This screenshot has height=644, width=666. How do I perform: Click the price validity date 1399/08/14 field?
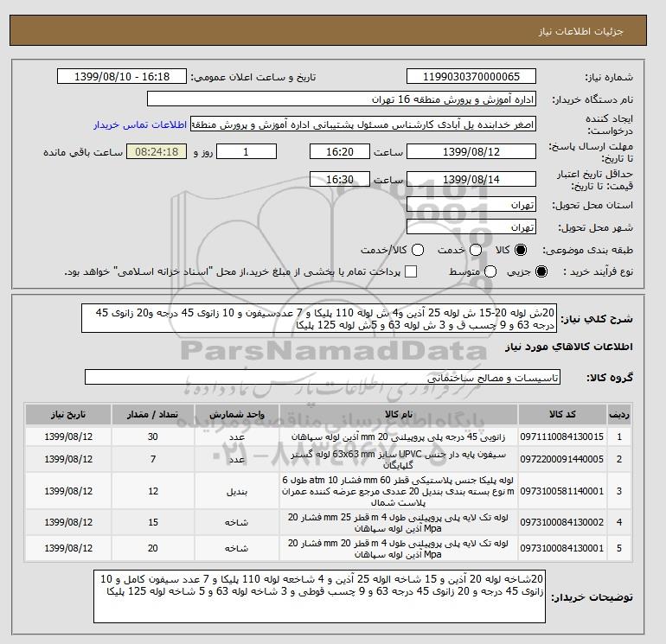[x=471, y=179]
